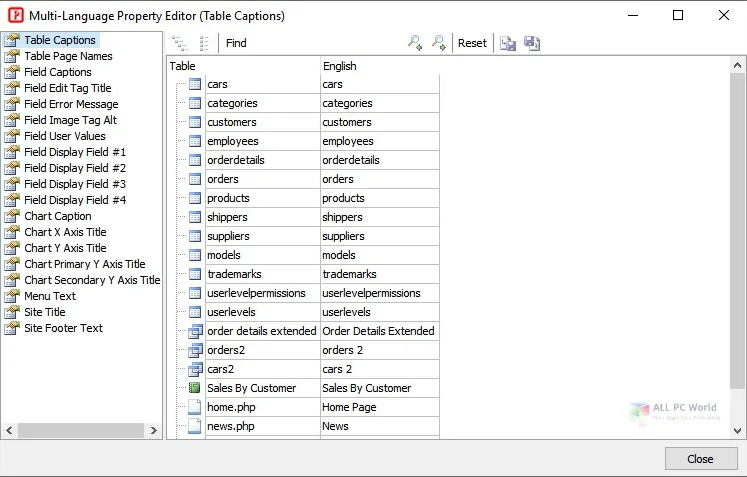This screenshot has height=477, width=747.
Task: Choose Field Edit Tag Title
Action: click(68, 88)
